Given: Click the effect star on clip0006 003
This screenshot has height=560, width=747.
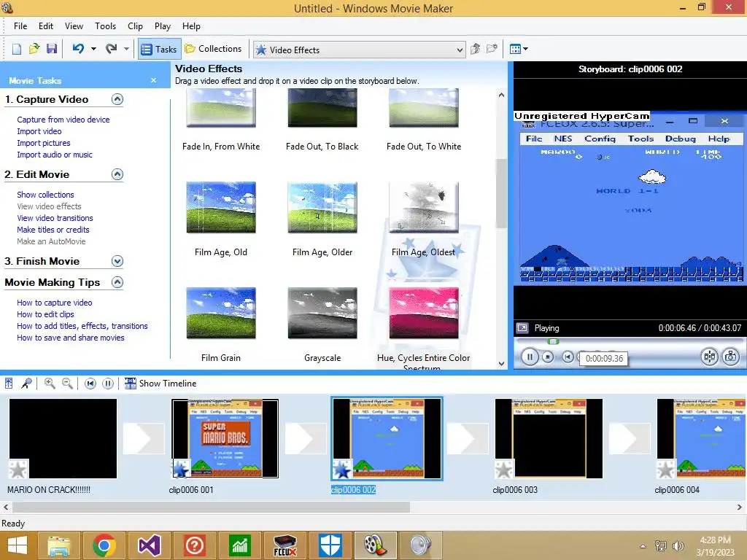Looking at the screenshot, I should [505, 470].
